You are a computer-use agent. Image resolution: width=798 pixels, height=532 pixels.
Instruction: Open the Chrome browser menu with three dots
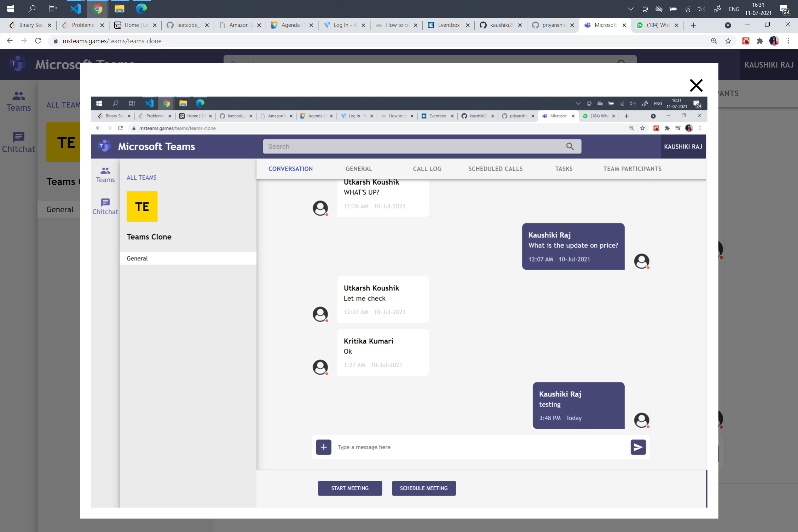tap(788, 41)
